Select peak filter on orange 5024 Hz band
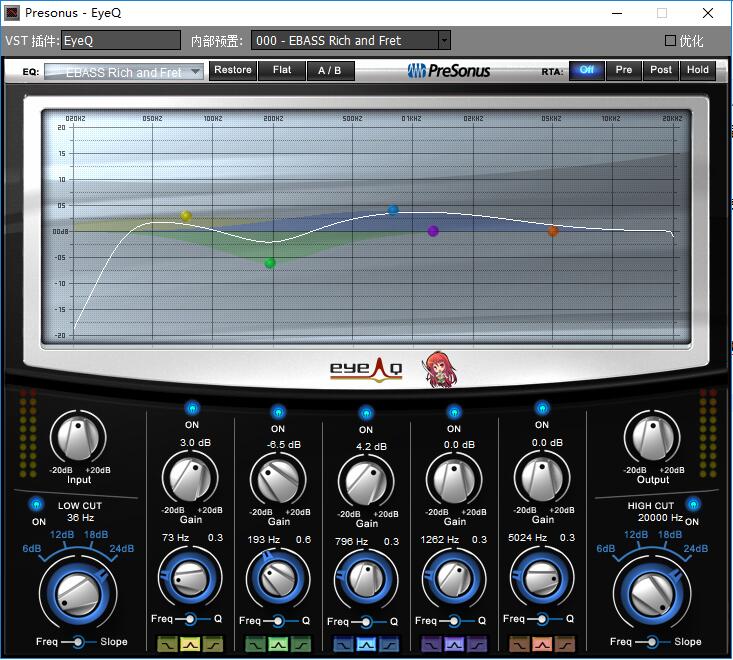 (x=542, y=645)
